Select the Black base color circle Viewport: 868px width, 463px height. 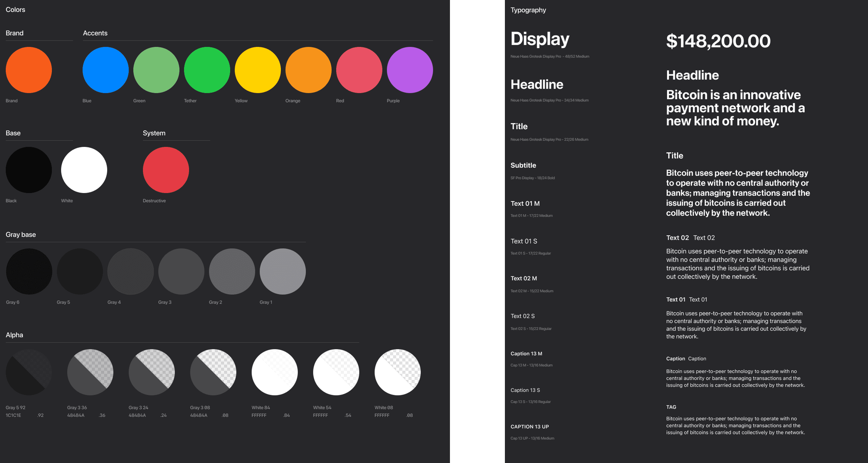29,170
